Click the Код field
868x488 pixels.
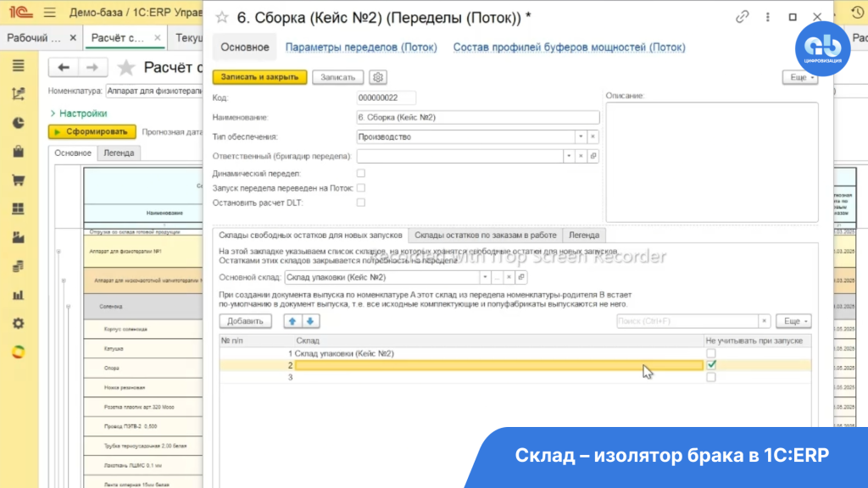386,98
